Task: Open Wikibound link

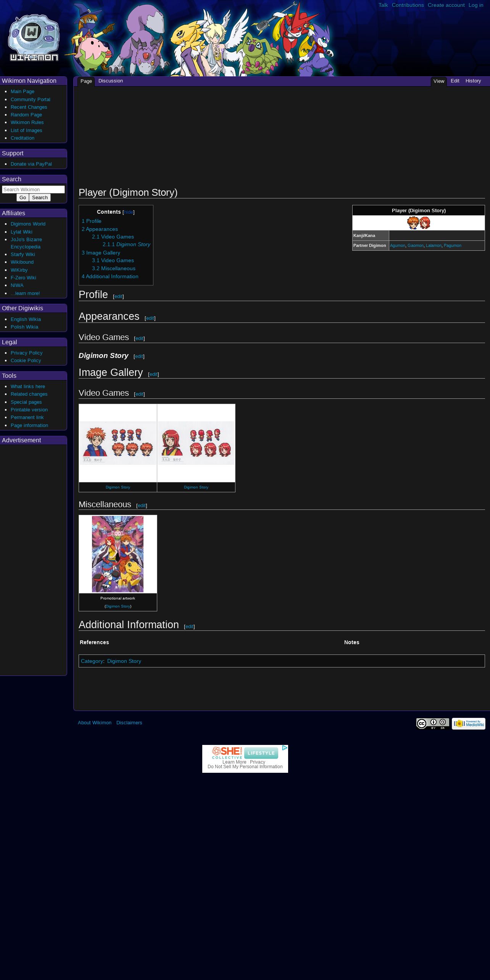Action: [22, 262]
